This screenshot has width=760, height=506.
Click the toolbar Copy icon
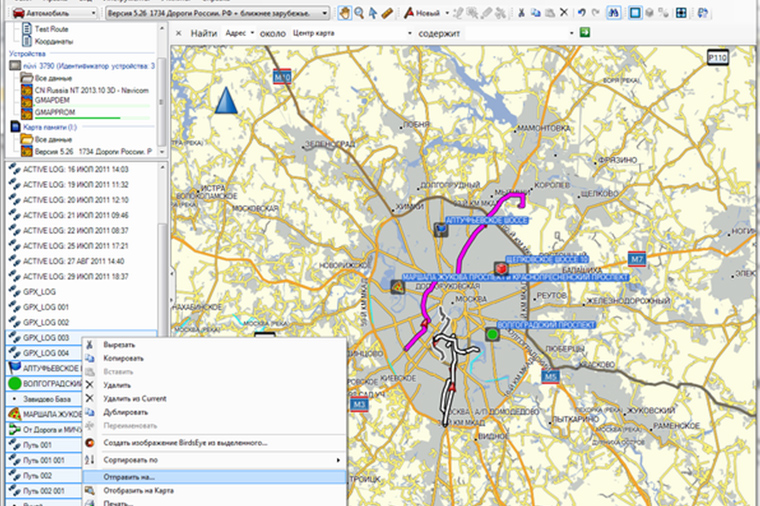pyautogui.click(x=536, y=13)
